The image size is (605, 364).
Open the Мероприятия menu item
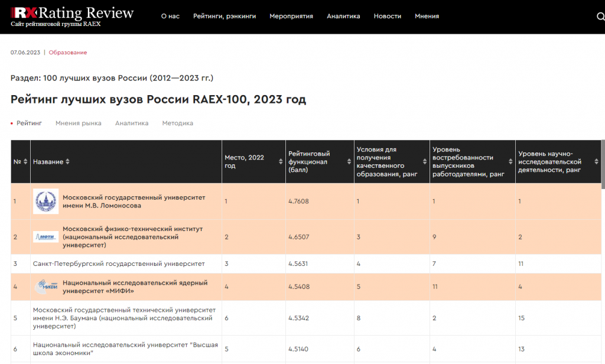click(x=291, y=16)
